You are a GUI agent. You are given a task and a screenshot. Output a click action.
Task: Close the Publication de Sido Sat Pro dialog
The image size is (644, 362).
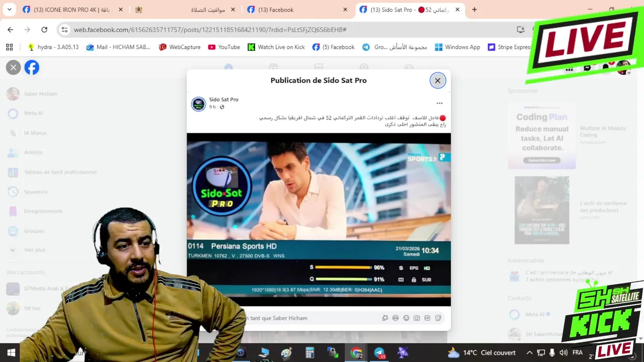437,80
